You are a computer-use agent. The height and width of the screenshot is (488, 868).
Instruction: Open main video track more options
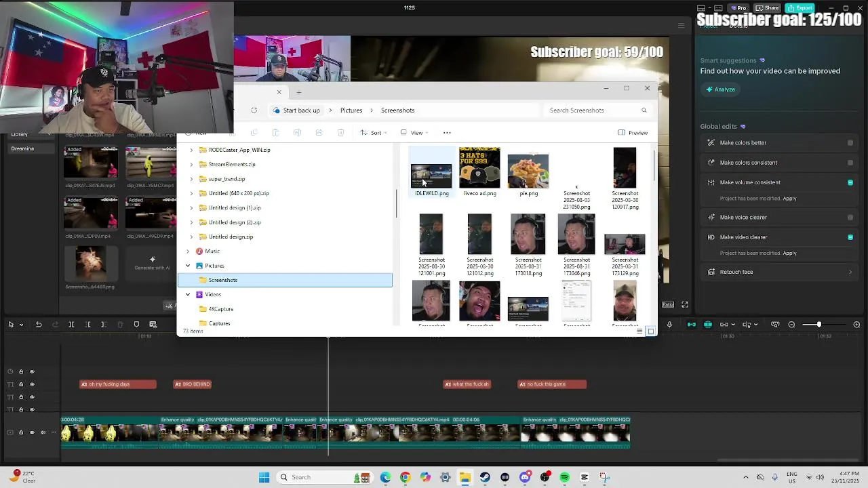click(54, 432)
